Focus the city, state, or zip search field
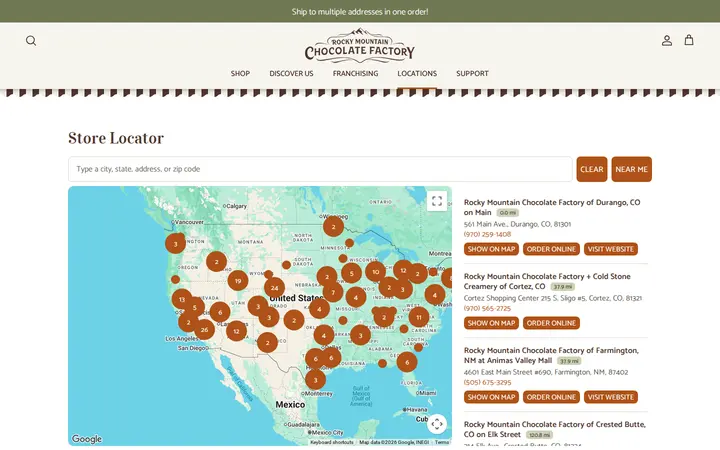 (320, 169)
